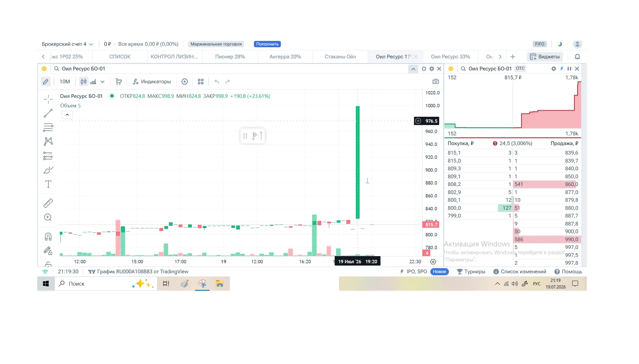The height and width of the screenshot is (364, 639).
Task: Open the chart type dropdown arrow
Action: [102, 82]
